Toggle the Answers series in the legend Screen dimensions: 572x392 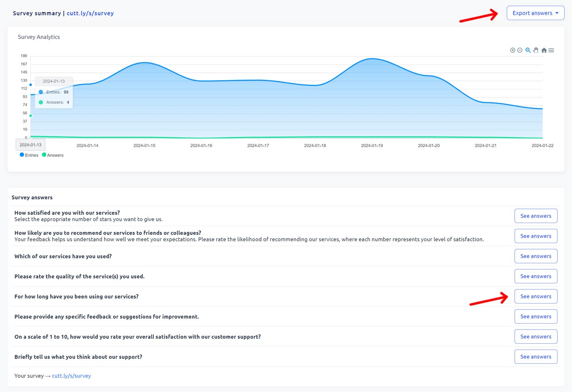pos(52,155)
